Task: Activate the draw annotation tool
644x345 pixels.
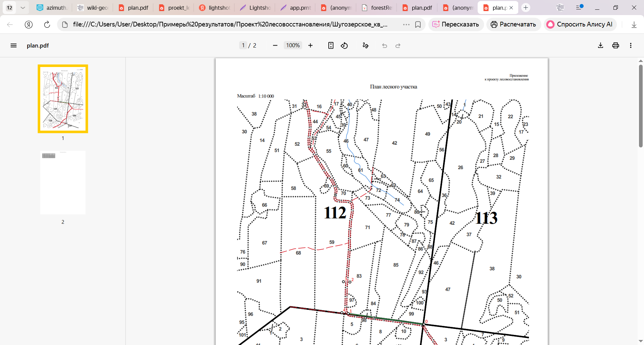Action: [x=366, y=46]
